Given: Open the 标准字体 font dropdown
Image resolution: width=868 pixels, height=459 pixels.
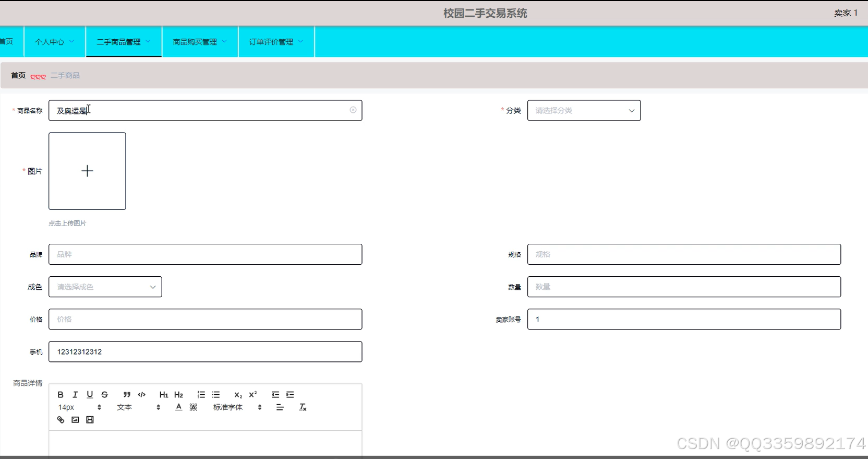Looking at the screenshot, I should [x=237, y=407].
